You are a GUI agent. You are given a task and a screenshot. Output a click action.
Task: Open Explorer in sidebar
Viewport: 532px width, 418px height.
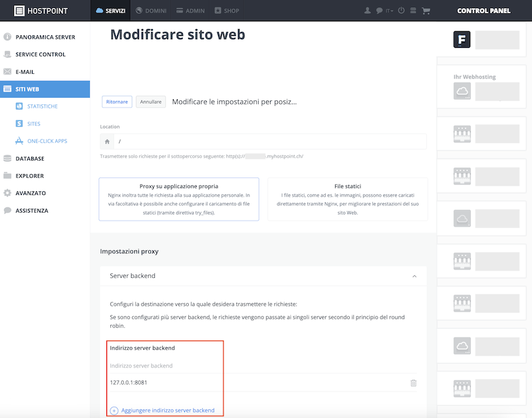click(45, 175)
